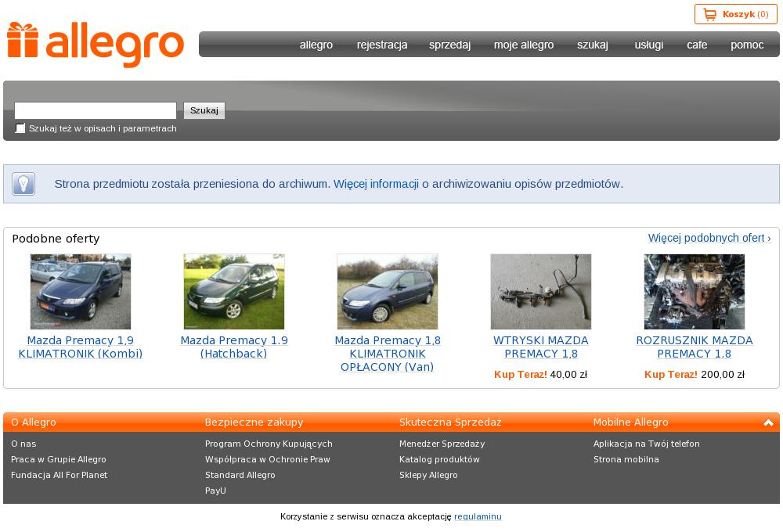Open the Koszyk shopping cart
This screenshot has height=532, width=783.
tap(735, 14)
